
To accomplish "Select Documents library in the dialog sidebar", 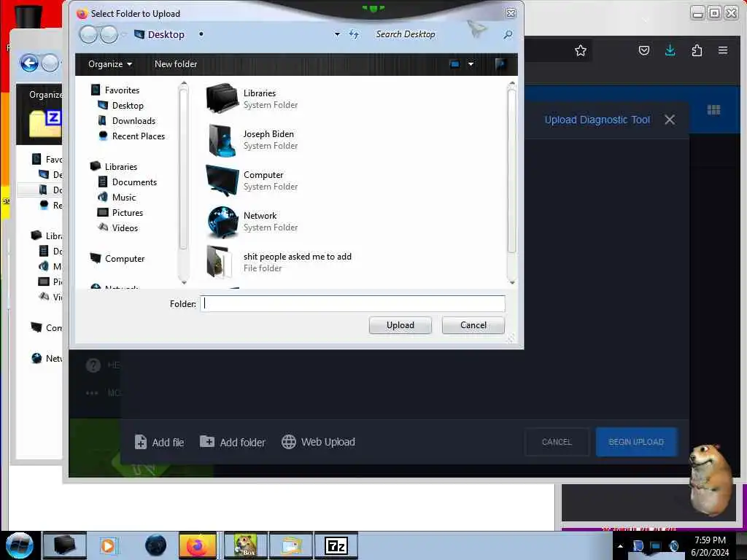I will (134, 182).
